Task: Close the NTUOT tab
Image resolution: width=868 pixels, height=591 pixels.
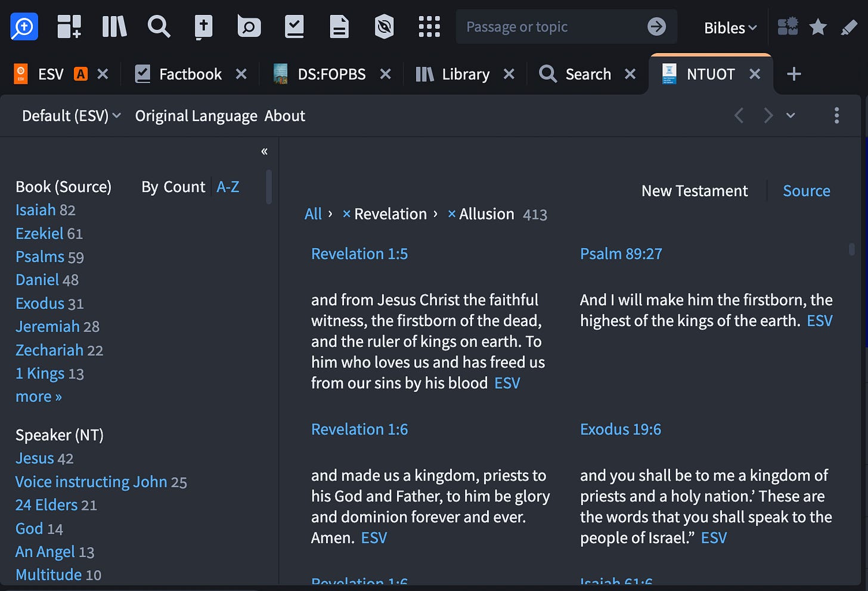Action: 755,74
